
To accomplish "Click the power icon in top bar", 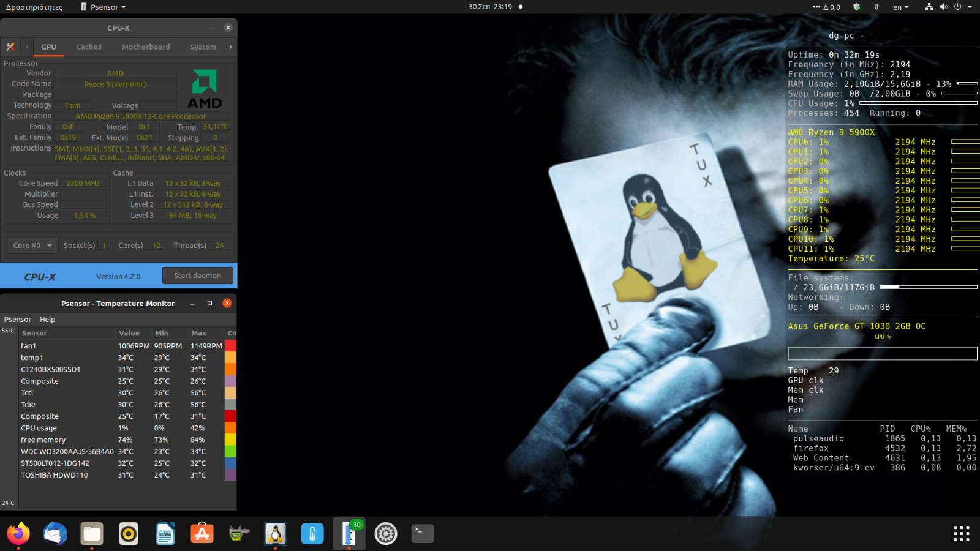I will (x=957, y=7).
